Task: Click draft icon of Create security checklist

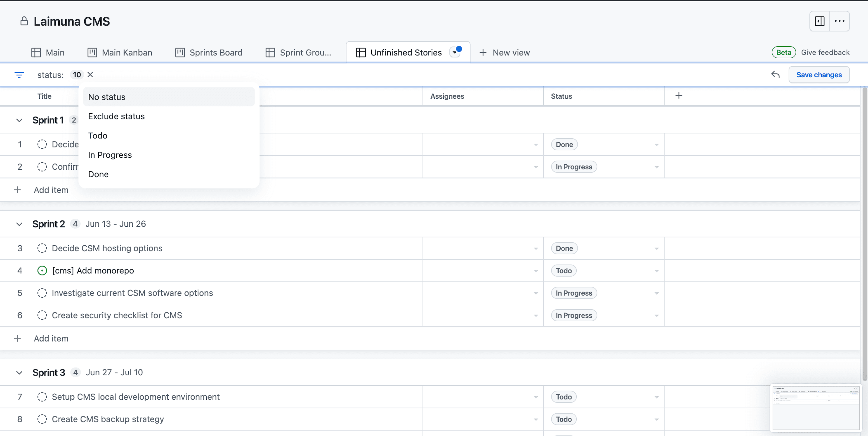Action: coord(42,315)
